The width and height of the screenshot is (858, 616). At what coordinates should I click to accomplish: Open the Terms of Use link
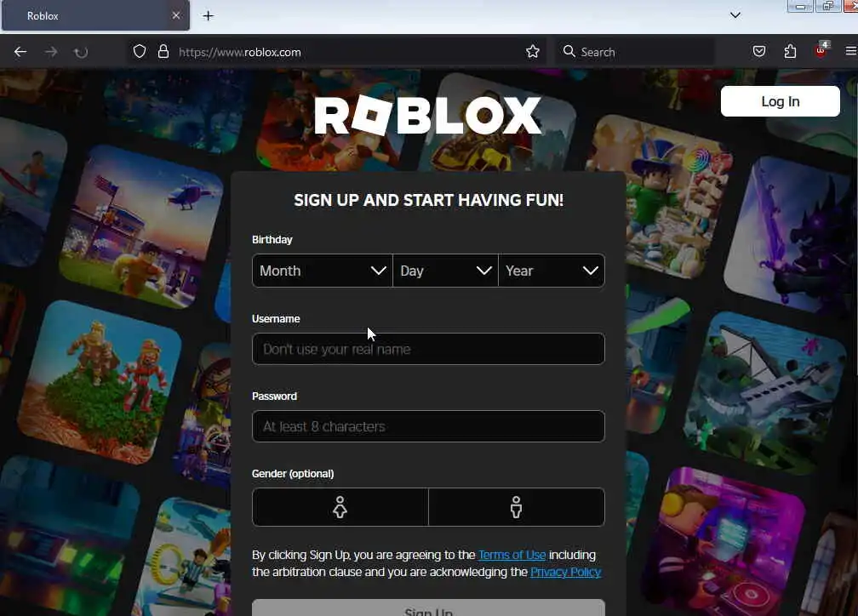click(512, 555)
